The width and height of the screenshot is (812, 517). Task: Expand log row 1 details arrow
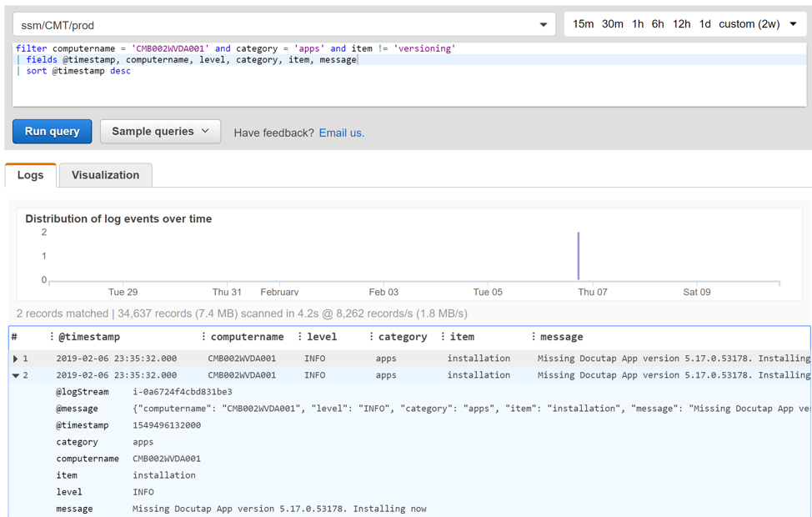(16, 359)
